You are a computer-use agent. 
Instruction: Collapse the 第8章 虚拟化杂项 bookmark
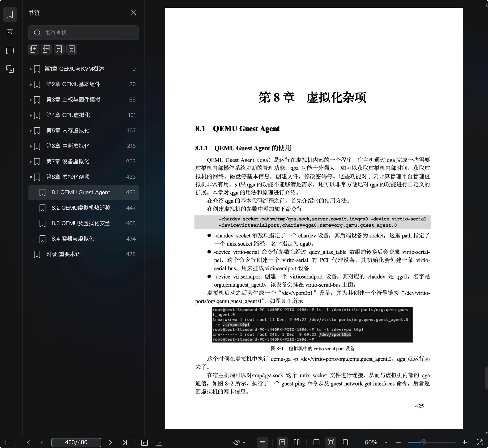31,177
